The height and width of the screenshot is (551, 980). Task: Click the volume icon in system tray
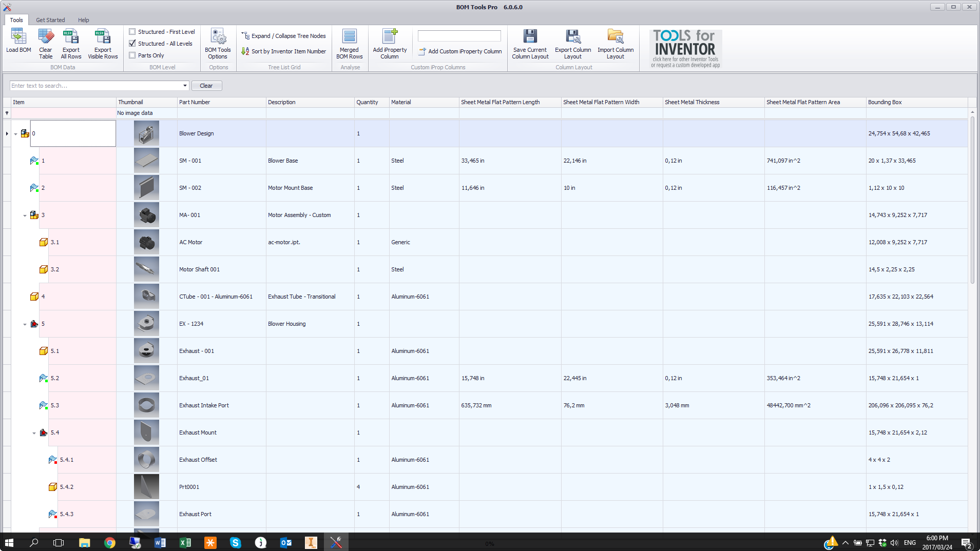[x=894, y=543]
